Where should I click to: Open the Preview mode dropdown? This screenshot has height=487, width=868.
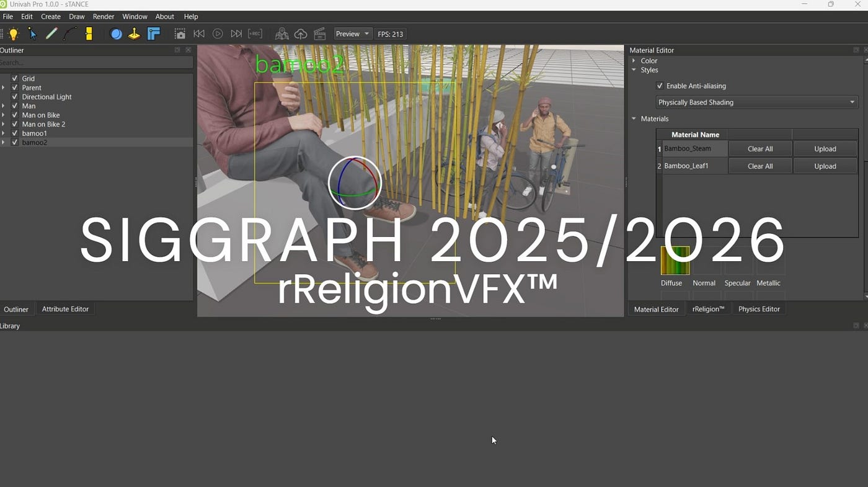click(352, 34)
